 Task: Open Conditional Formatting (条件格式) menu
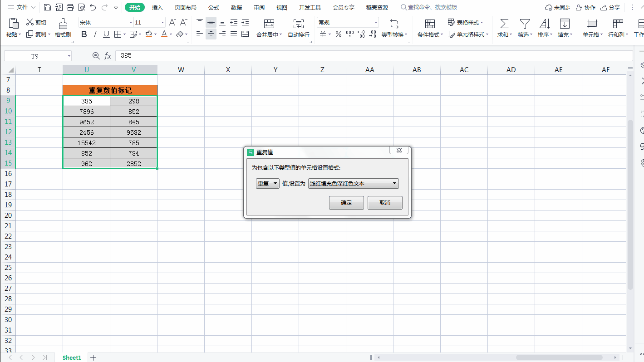tap(430, 28)
